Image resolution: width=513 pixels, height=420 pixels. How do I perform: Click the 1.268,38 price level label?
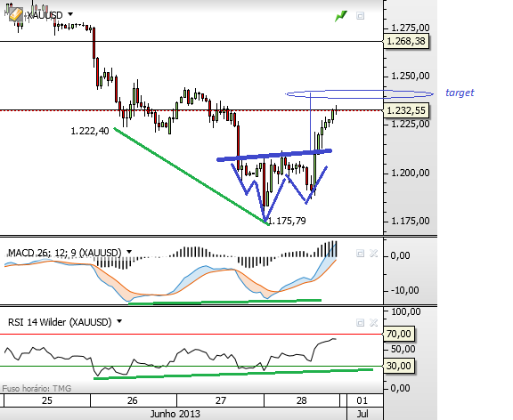tap(406, 42)
